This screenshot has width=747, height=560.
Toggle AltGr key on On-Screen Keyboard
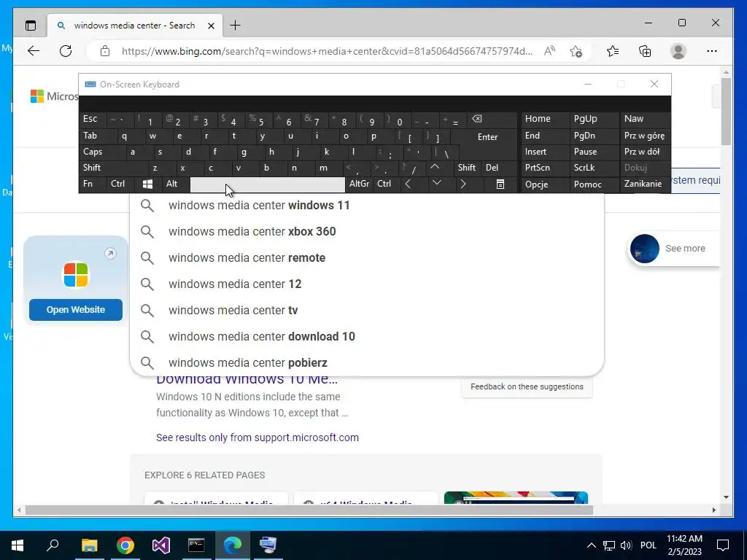click(x=359, y=184)
